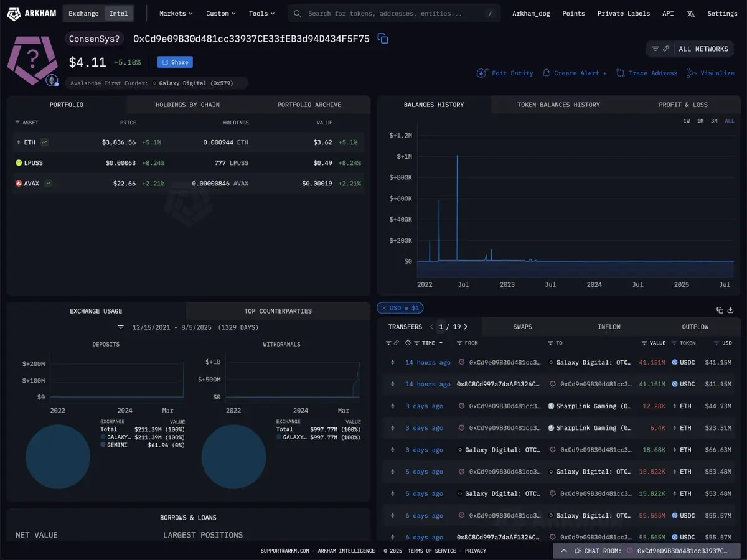Switch to Exchange mode

pyautogui.click(x=83, y=13)
